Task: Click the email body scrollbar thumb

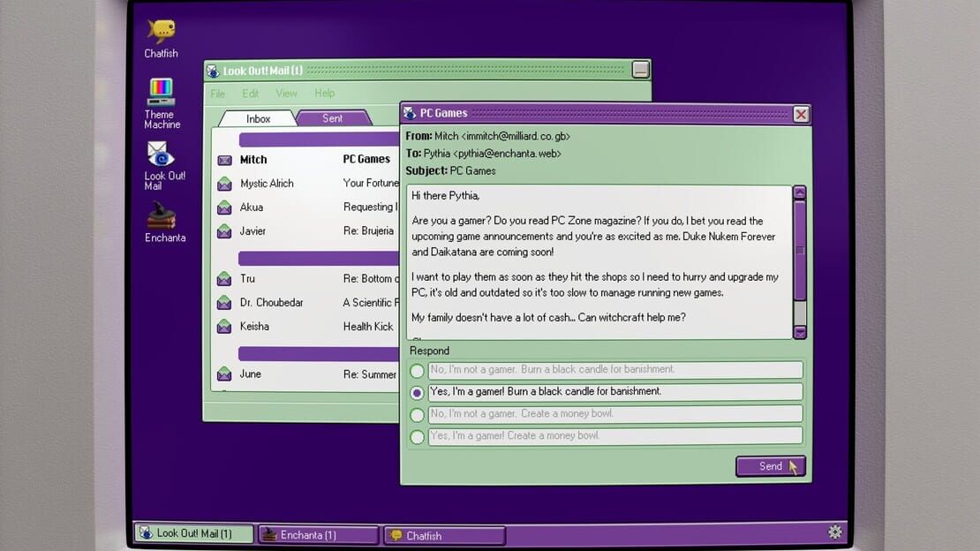Action: pos(799,250)
